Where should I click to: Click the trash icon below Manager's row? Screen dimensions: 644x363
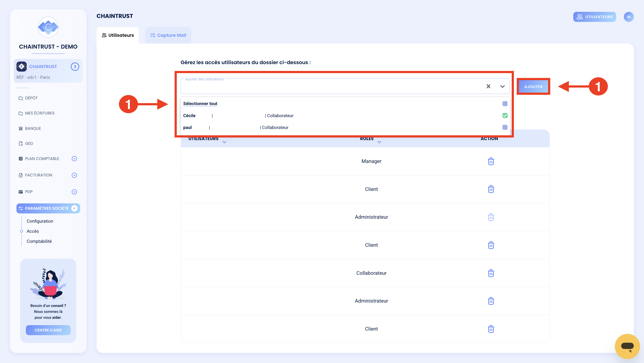point(491,189)
